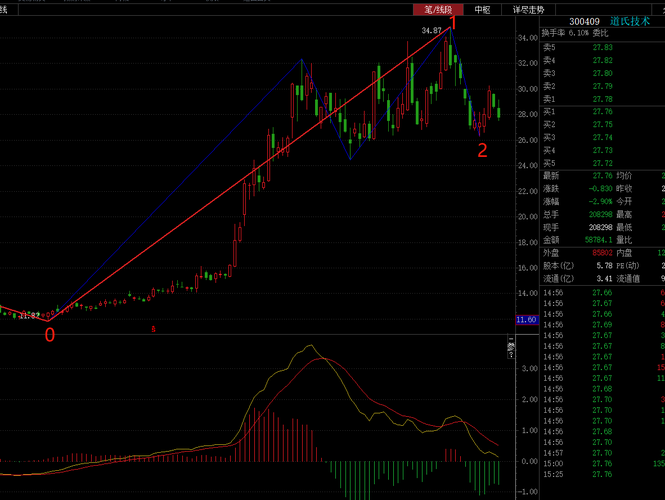This screenshot has width=665, height=500.
Task: Click the 均价 label
Action: (624, 176)
